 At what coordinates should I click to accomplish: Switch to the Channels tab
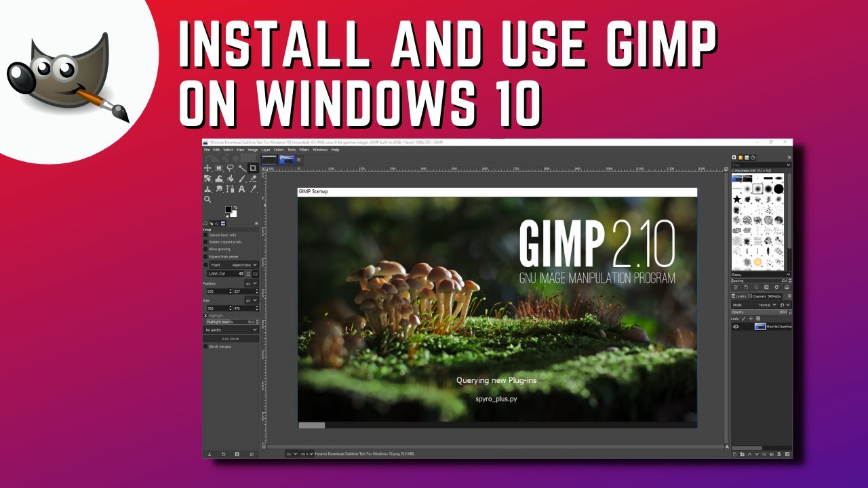(757, 296)
